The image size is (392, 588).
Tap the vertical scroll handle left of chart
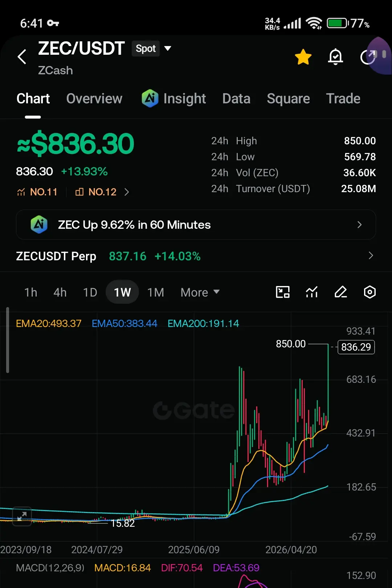[8, 340]
